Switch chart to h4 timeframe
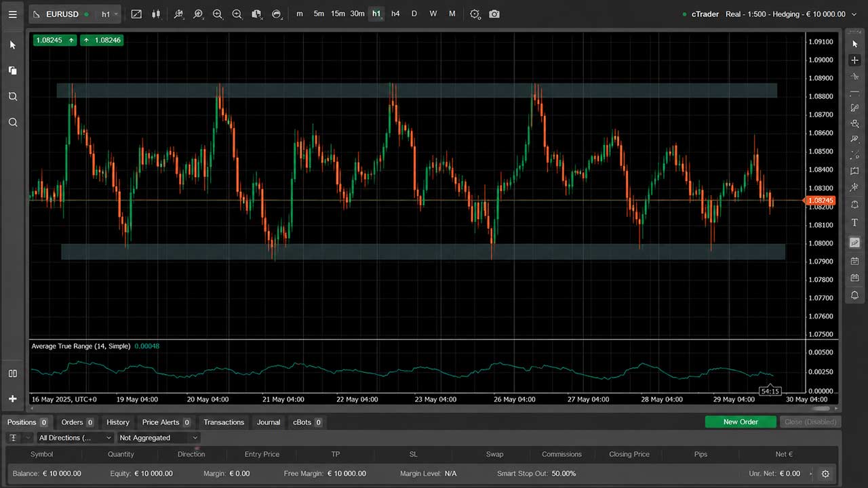Screen dimensions: 868x488 [x=395, y=14]
